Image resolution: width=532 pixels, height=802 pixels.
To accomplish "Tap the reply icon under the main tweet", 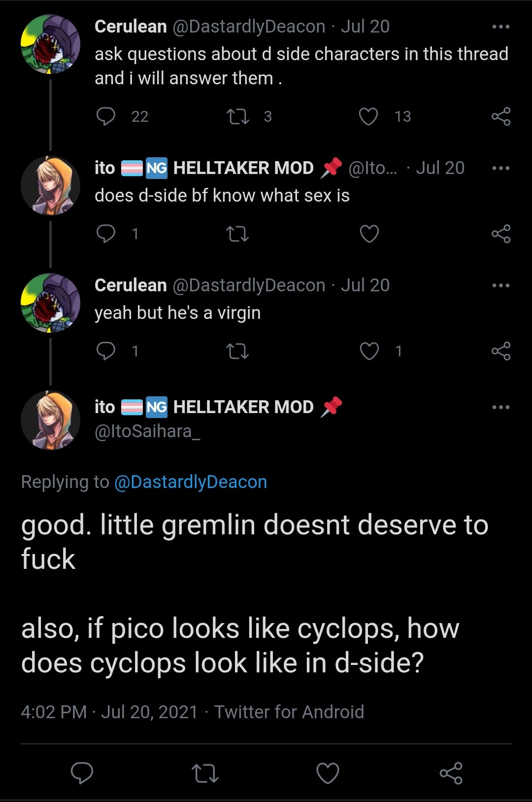I will pos(82,772).
